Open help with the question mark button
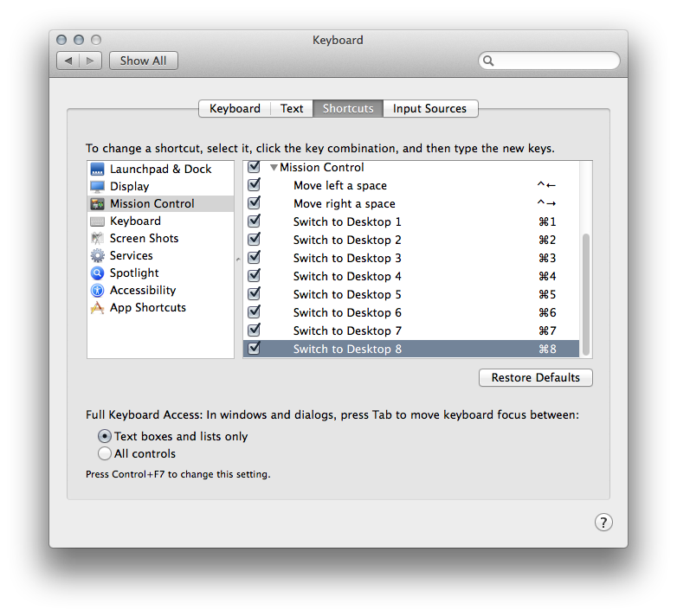The image size is (677, 616). click(603, 522)
